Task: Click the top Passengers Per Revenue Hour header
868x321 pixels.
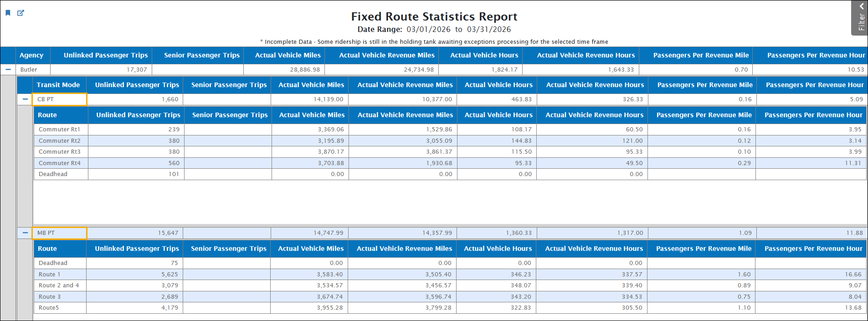Action: [x=816, y=55]
